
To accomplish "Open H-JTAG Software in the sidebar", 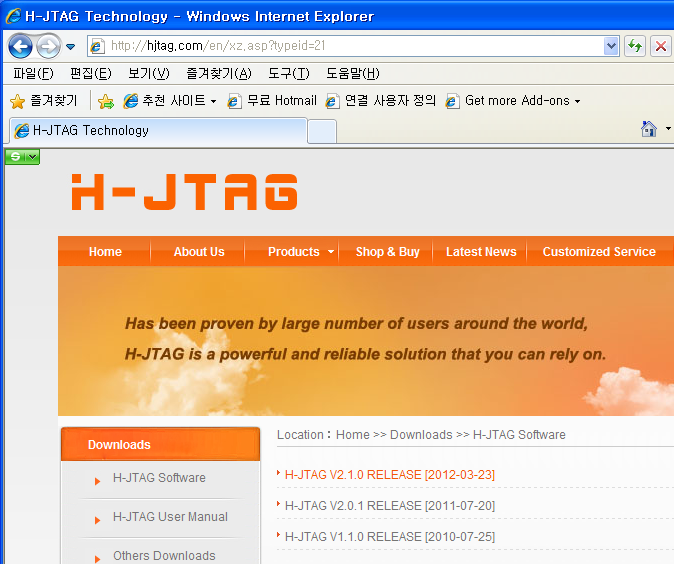I will [x=159, y=478].
